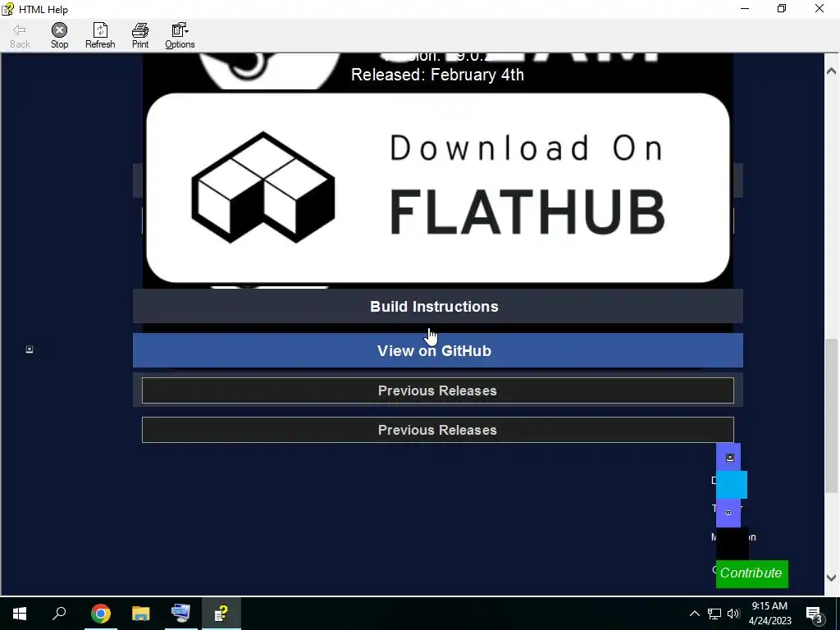Show hidden system tray icons
The image size is (840, 630).
pos(694,614)
